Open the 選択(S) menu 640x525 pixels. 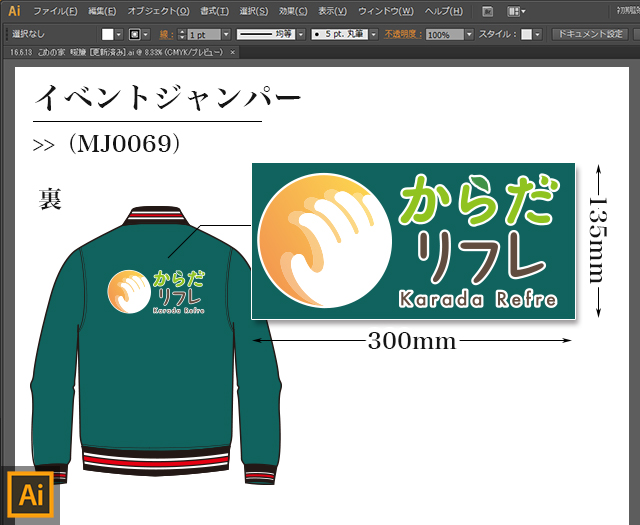coord(253,11)
